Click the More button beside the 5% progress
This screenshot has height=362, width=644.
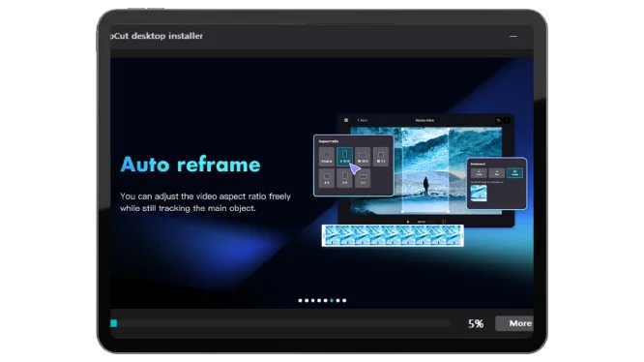[514, 323]
